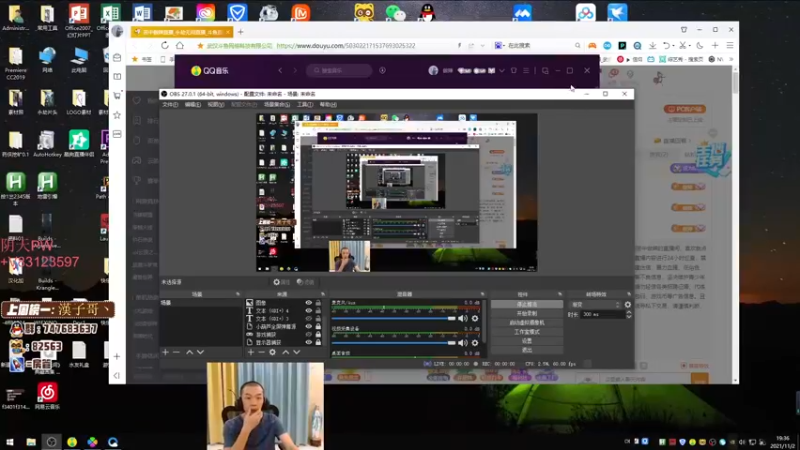Open Windows Start menu

point(10,442)
